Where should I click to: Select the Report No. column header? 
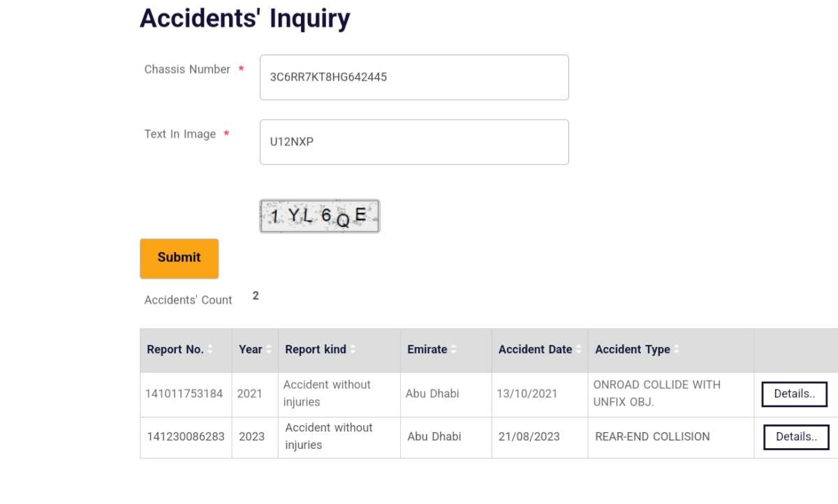point(175,350)
